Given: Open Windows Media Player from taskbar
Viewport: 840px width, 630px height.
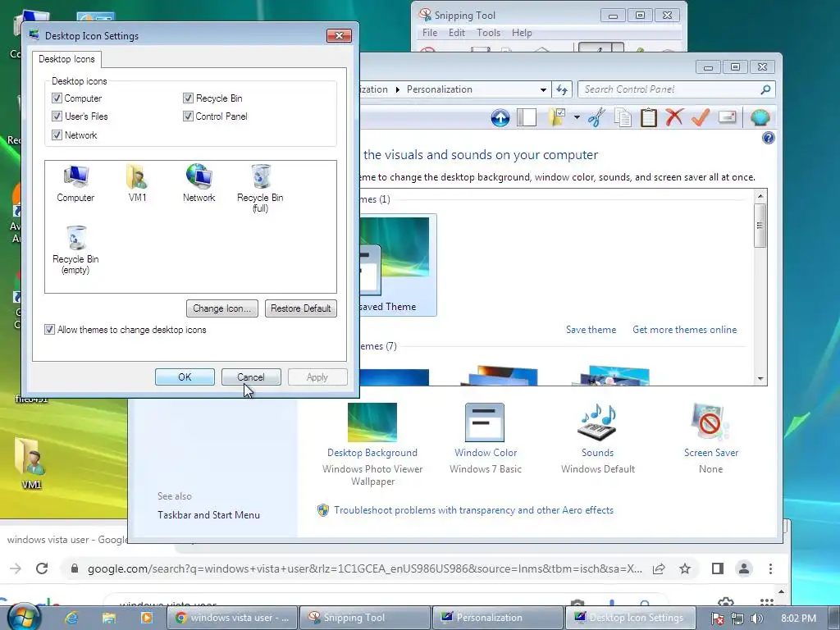Looking at the screenshot, I should (x=146, y=618).
